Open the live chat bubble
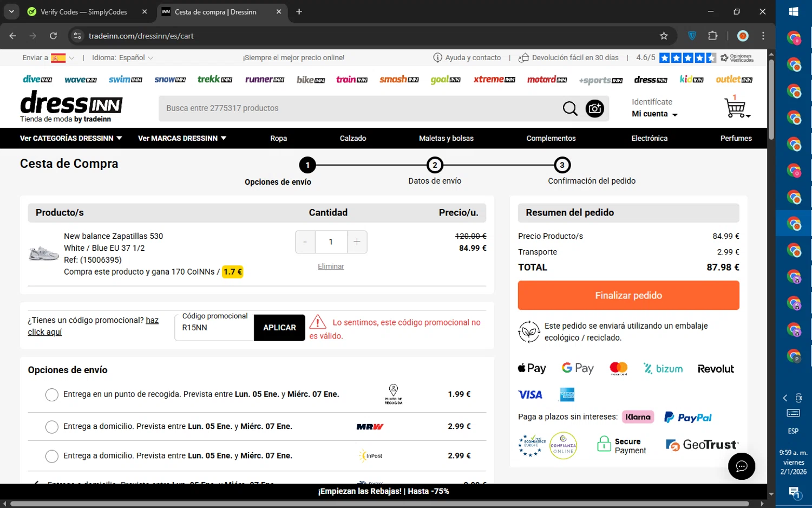 click(742, 466)
